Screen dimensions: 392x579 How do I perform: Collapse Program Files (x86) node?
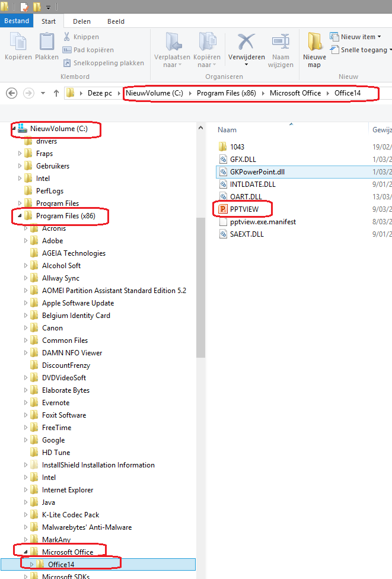point(20,216)
